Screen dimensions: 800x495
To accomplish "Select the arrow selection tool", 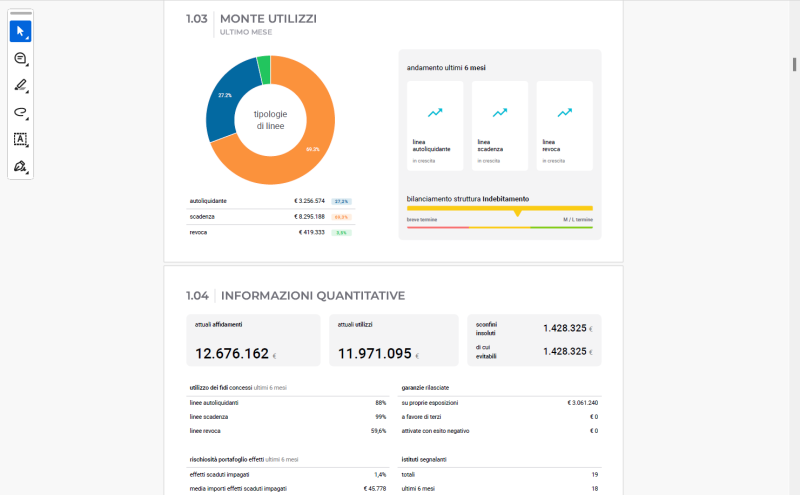I will coord(21,31).
